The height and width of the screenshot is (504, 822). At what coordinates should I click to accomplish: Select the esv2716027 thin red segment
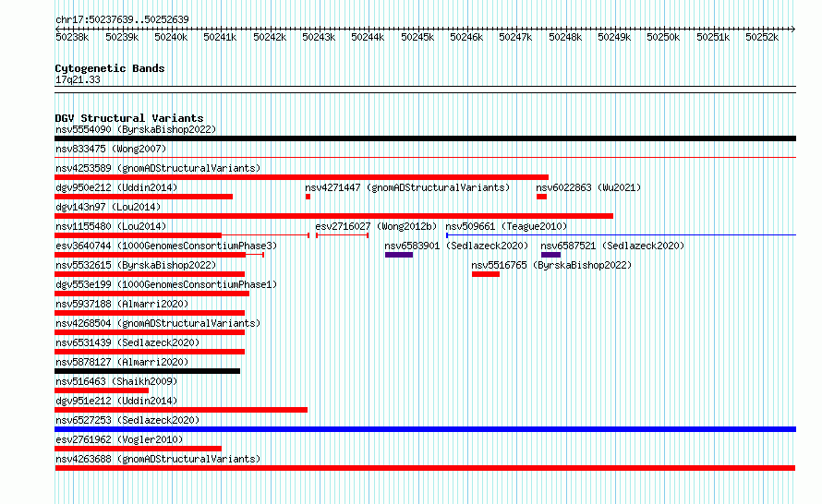343,235
